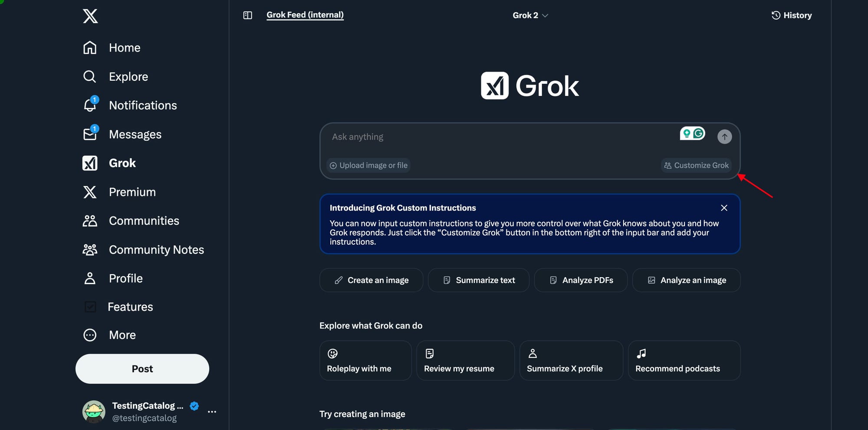Pick the Roleplay with me card

(365, 361)
